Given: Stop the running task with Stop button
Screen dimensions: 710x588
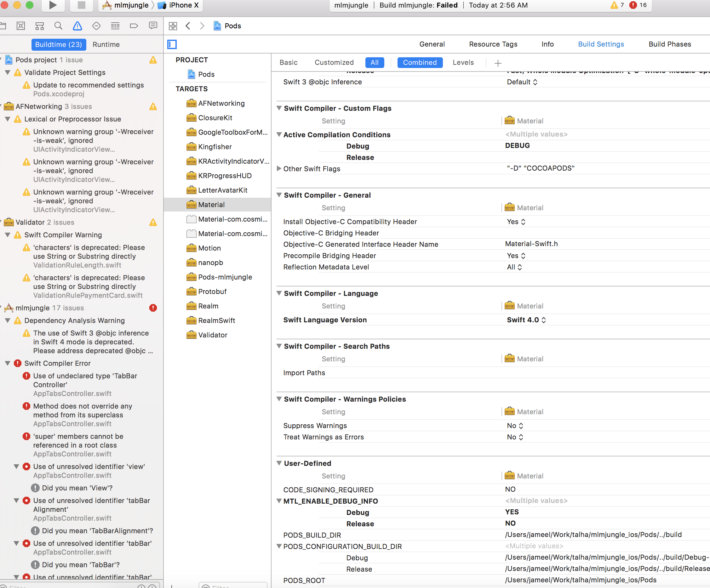Looking at the screenshot, I should (x=82, y=5).
